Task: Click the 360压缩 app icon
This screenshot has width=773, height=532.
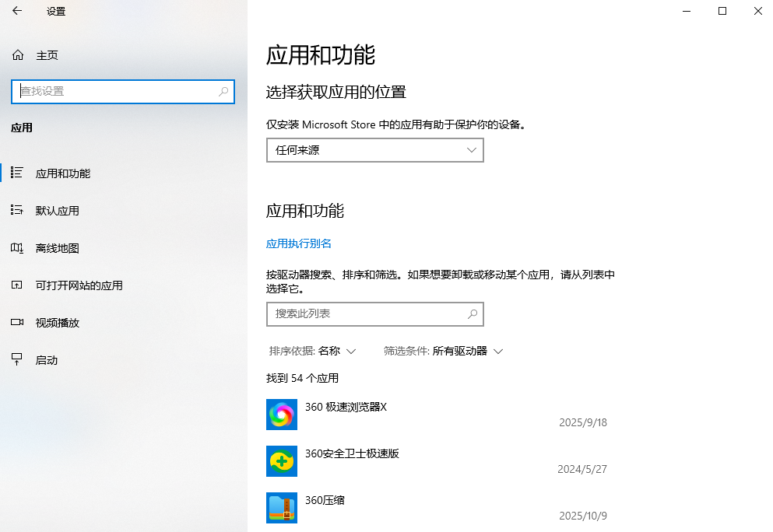Action: [x=281, y=507]
